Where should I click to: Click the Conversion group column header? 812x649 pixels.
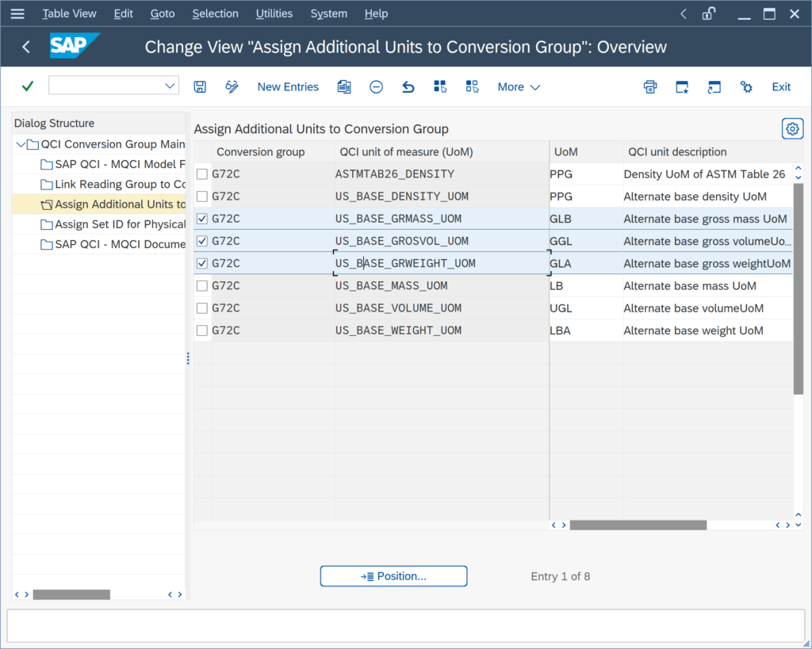[273, 152]
